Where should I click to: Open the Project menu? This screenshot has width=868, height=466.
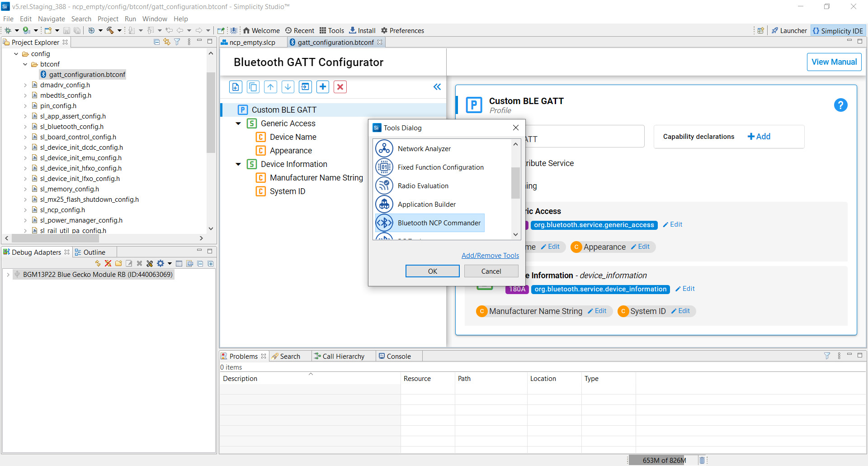(x=108, y=19)
